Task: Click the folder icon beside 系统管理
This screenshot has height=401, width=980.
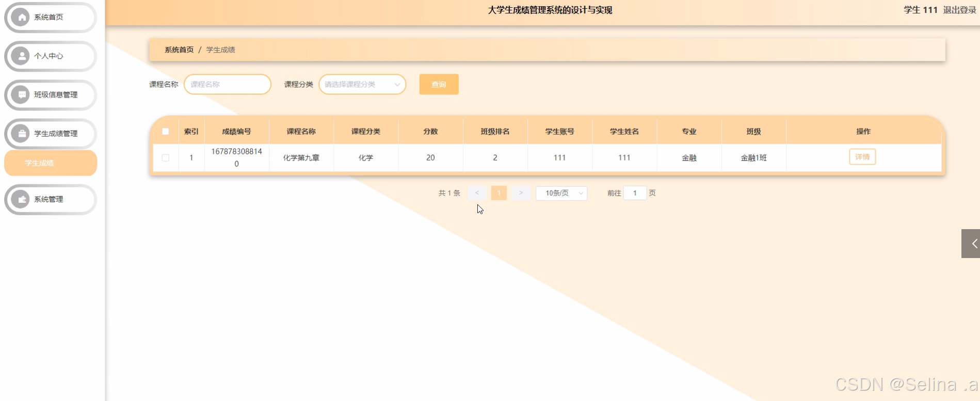Action: click(x=21, y=199)
